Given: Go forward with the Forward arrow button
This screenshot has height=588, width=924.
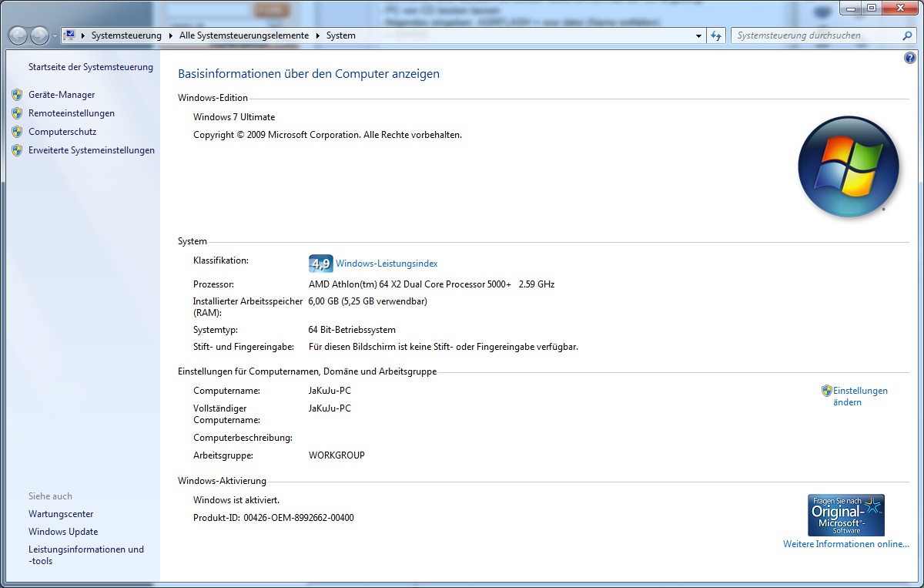Looking at the screenshot, I should click(39, 35).
